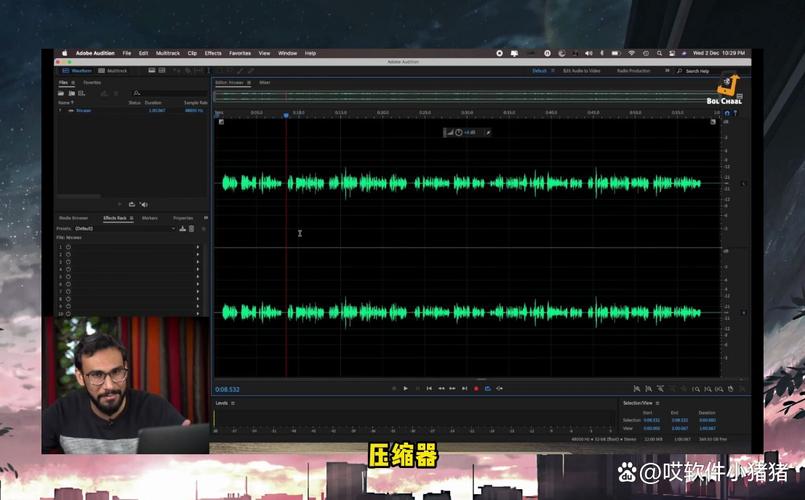Click the Delete Preset trash icon
This screenshot has height=500, width=805.
tap(191, 228)
